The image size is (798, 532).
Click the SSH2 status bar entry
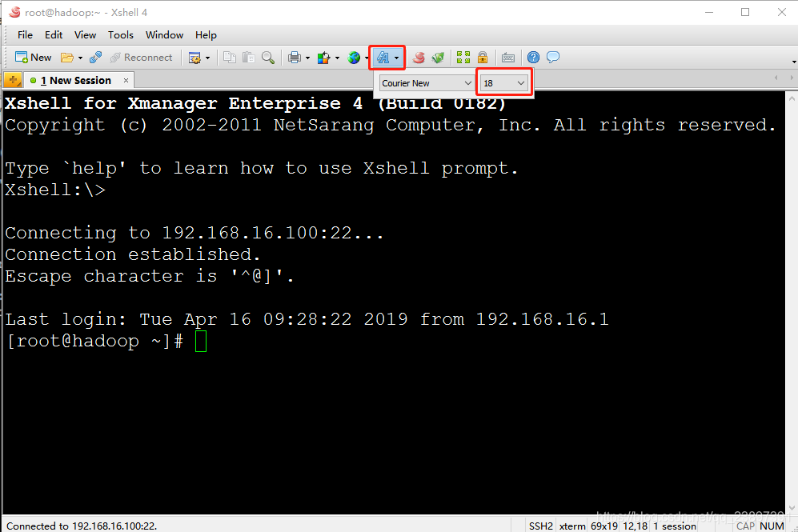(x=540, y=526)
